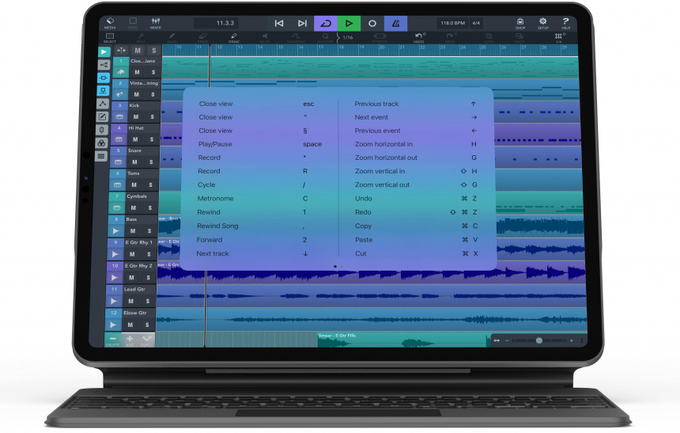680x433 pixels.
Task: Start playback with the green Play button
Action: 349,23
